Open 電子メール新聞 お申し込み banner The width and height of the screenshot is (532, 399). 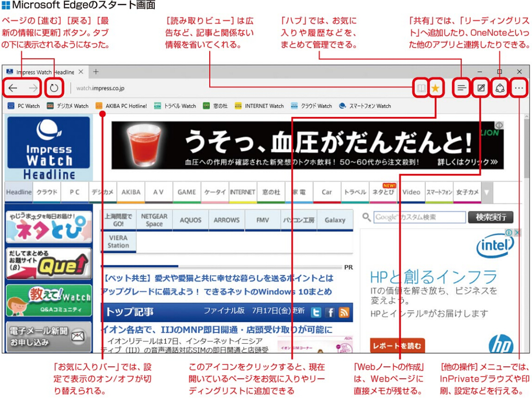tap(49, 337)
